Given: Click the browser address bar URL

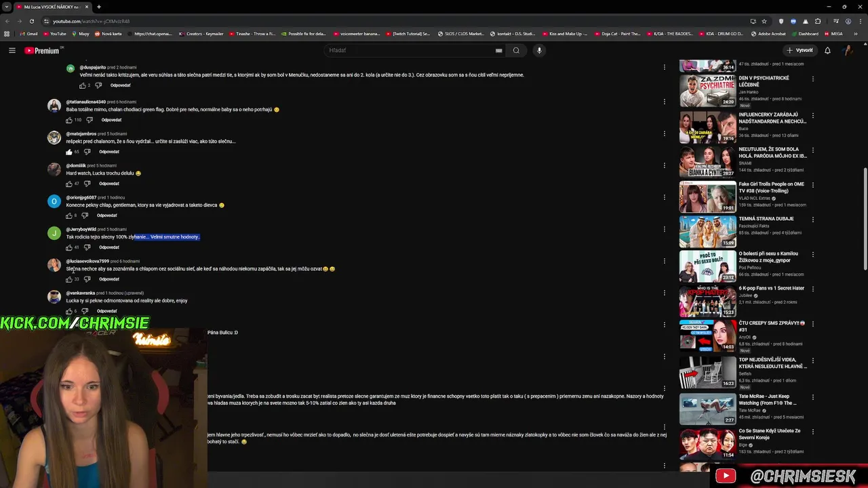Looking at the screenshot, I should click(x=92, y=21).
